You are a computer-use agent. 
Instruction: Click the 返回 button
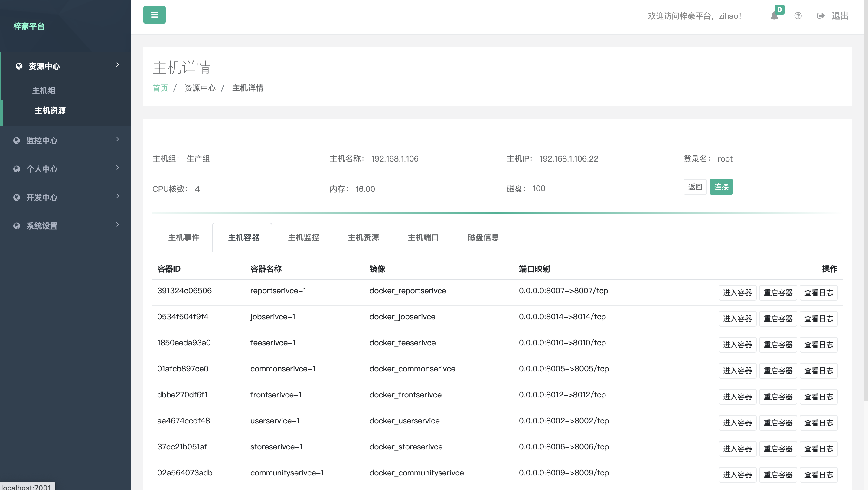pos(695,187)
